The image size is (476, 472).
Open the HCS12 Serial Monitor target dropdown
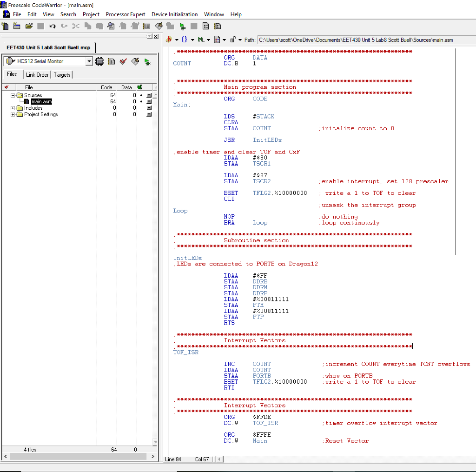(89, 61)
